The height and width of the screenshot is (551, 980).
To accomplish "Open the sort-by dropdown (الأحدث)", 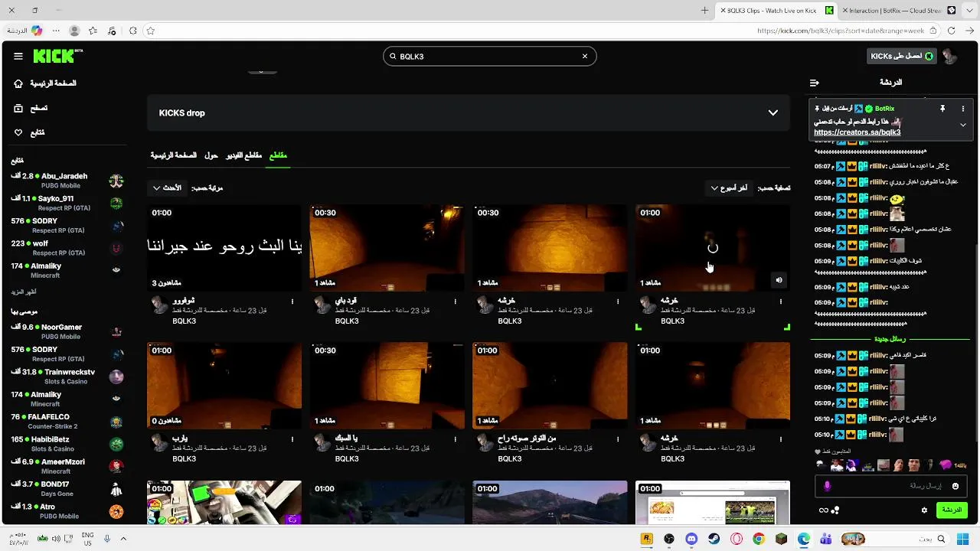I will pos(167,187).
